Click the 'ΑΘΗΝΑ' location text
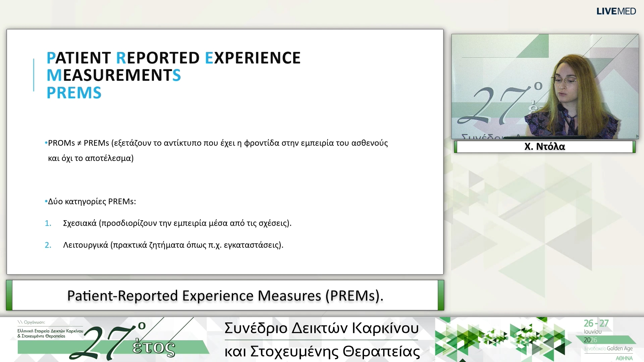This screenshot has height=362, width=644. pos(624,358)
